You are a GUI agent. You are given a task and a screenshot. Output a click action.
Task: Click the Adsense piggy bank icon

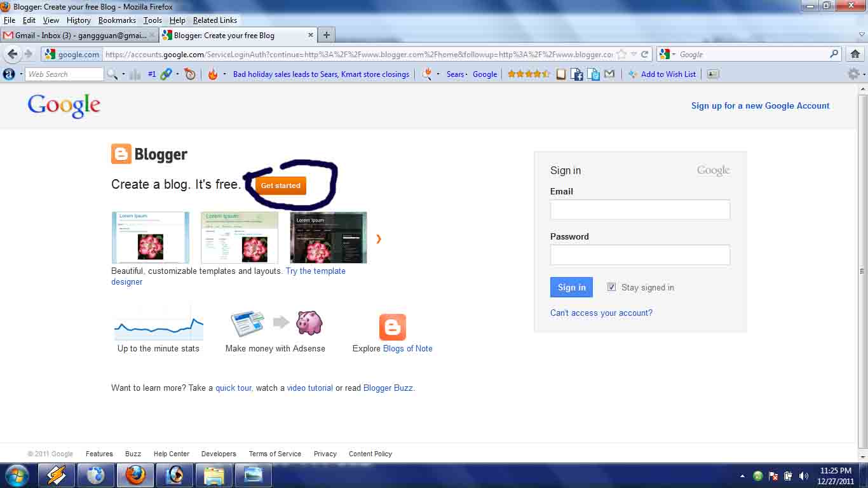pos(309,323)
